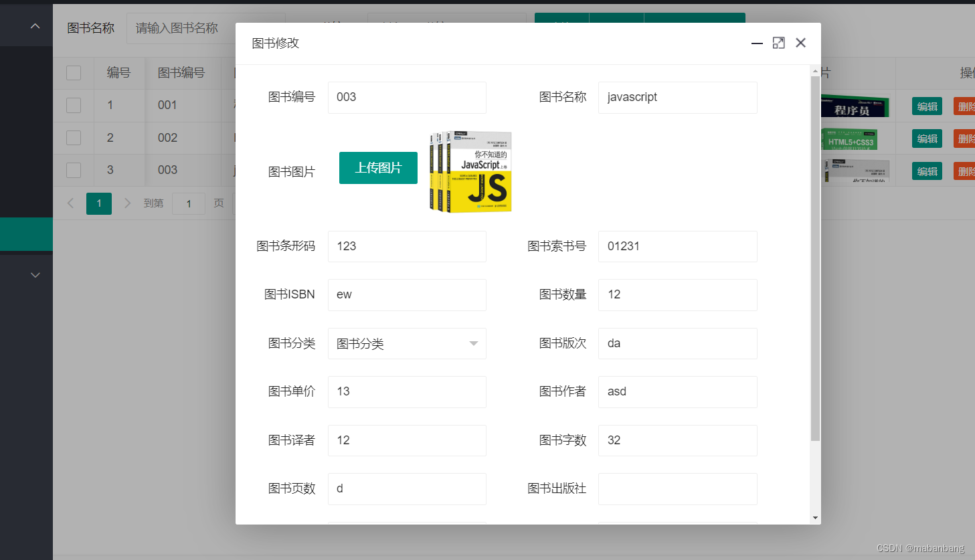
Task: Focus the 图书数量 input field
Action: point(677,294)
